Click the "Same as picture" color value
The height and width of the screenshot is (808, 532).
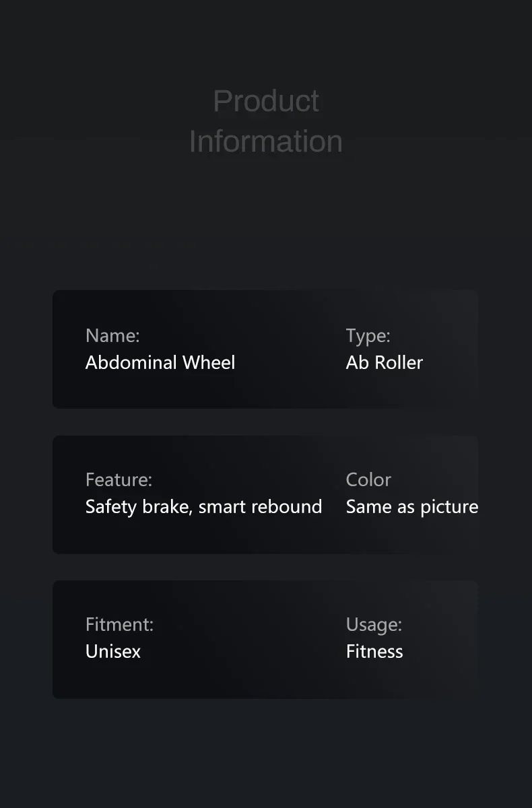[x=412, y=506]
